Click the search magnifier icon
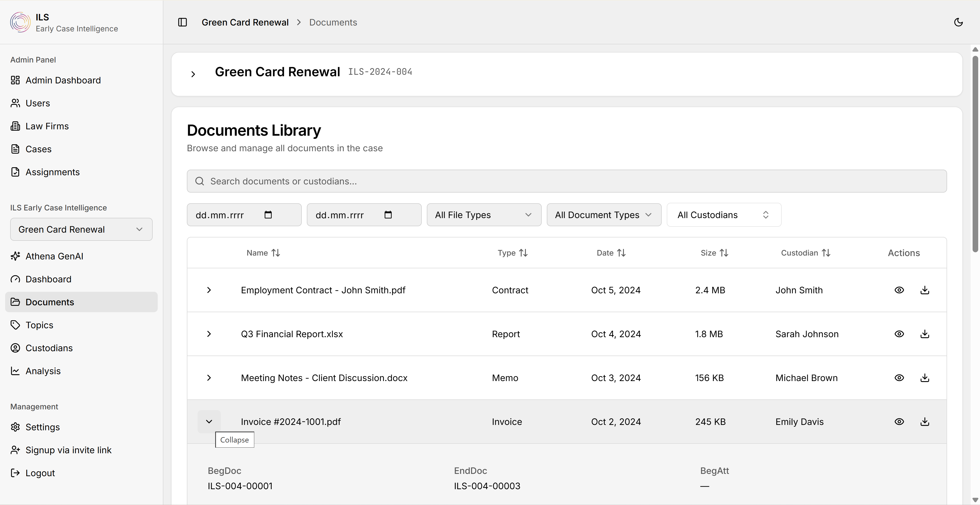 click(200, 181)
